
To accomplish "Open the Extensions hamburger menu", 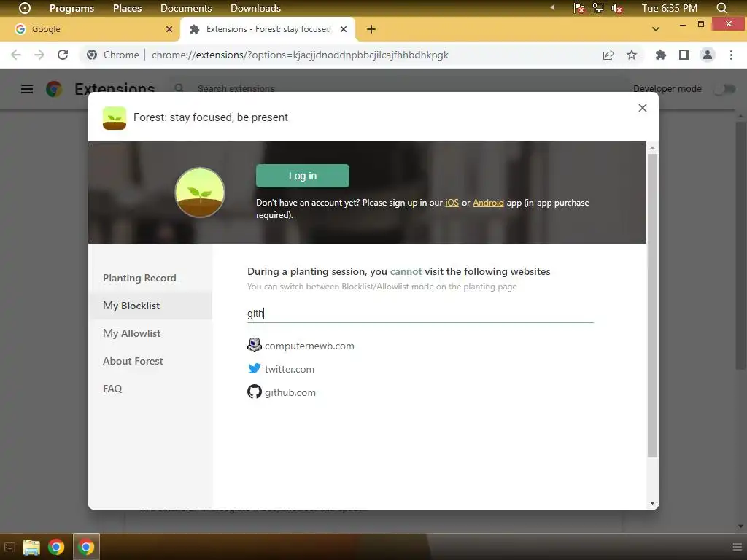I will click(27, 89).
